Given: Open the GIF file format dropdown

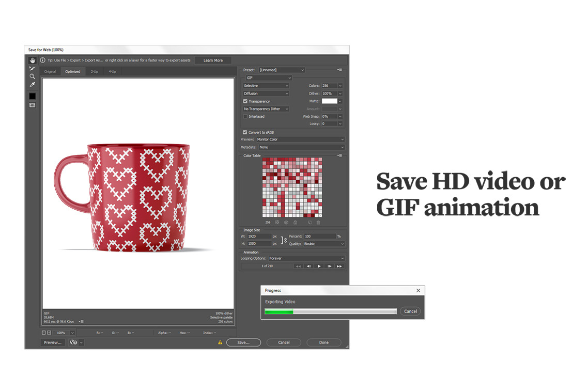Looking at the screenshot, I should [269, 77].
